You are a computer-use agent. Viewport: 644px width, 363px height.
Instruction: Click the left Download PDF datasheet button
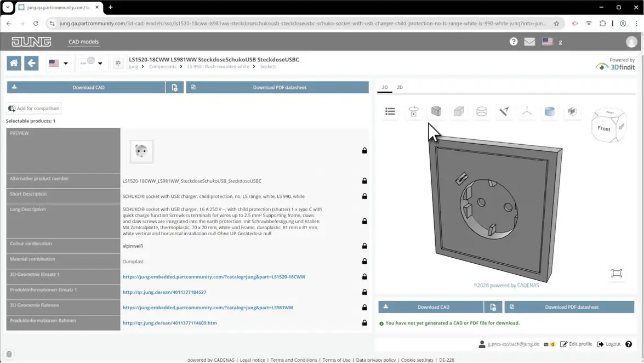coord(277,87)
